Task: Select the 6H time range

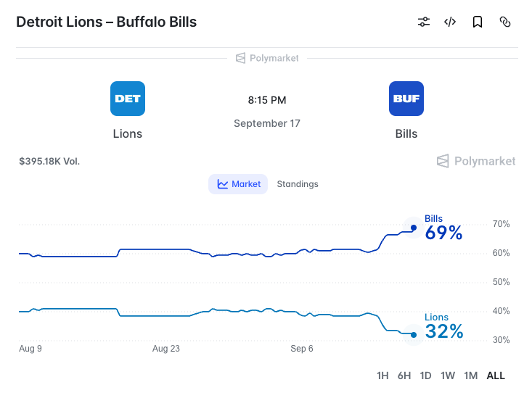Action: tap(404, 376)
